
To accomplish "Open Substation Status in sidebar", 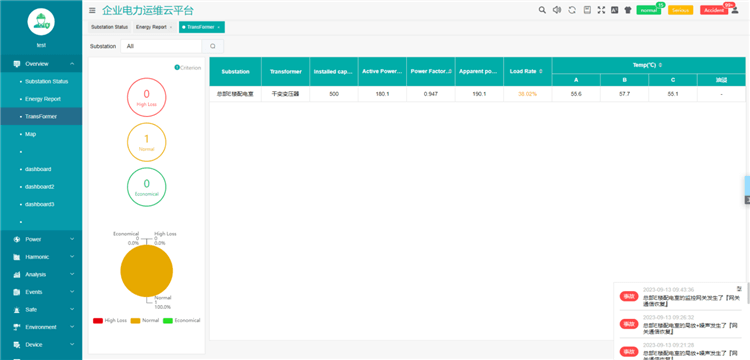I will tap(46, 81).
